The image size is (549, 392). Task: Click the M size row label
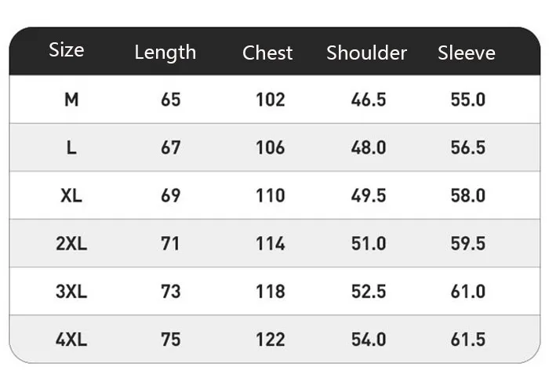coord(71,100)
